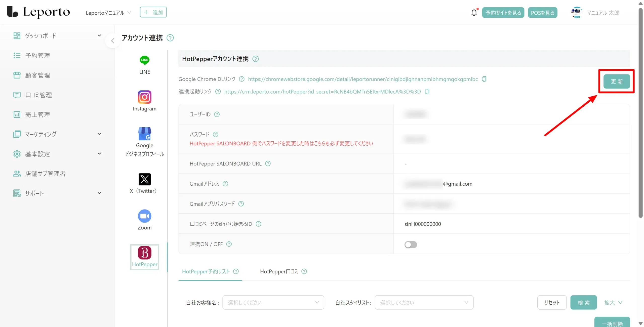Click the マニュアル 太郎 user name

[603, 13]
